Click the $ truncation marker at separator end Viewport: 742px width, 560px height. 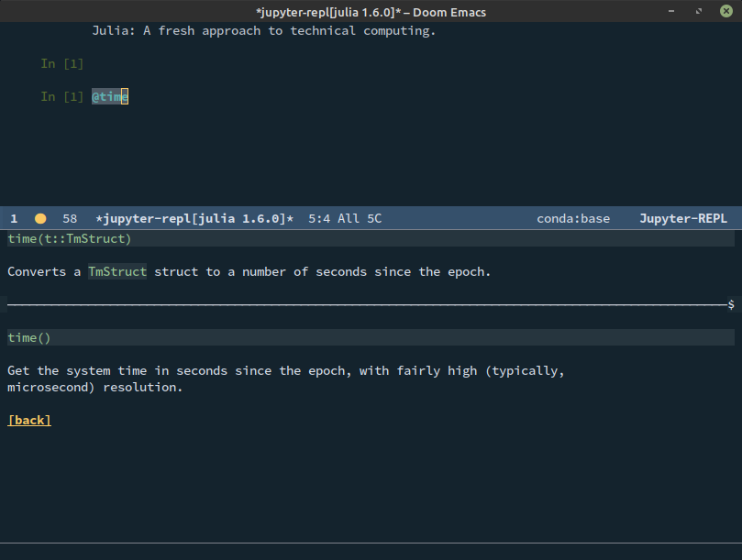(731, 304)
